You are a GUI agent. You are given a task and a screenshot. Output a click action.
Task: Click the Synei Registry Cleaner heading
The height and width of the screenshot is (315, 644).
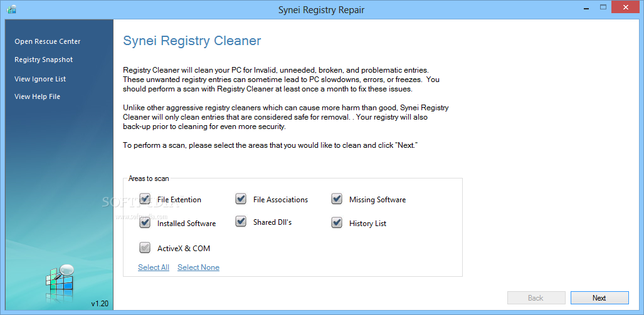tap(193, 41)
